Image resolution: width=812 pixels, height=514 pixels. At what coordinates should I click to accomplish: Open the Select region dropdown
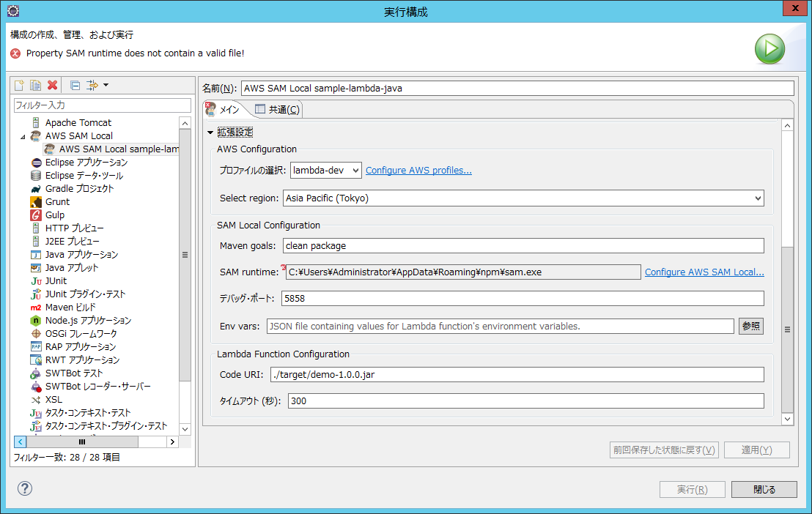(x=523, y=198)
